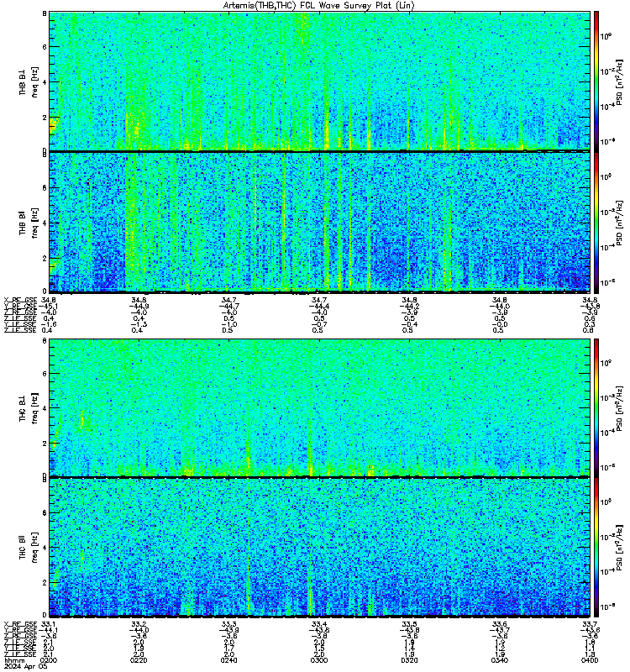Click the '0300' time tick label

pos(319,660)
